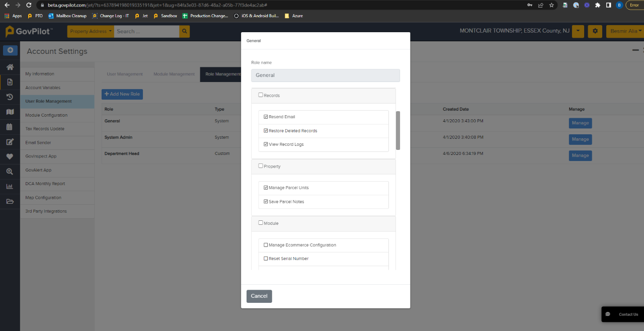The image size is (644, 331).
Task: Expand the Besmir Alia user dropdown
Action: [624, 31]
